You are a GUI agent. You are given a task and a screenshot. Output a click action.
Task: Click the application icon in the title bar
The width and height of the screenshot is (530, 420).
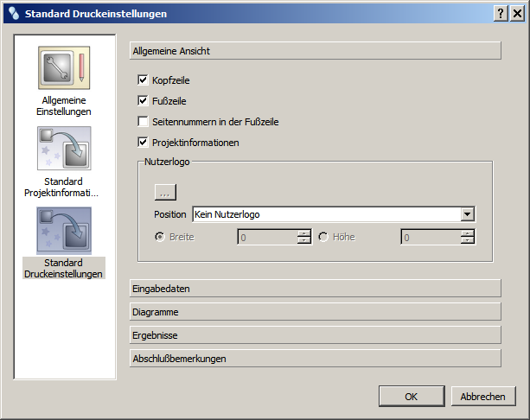coord(14,14)
